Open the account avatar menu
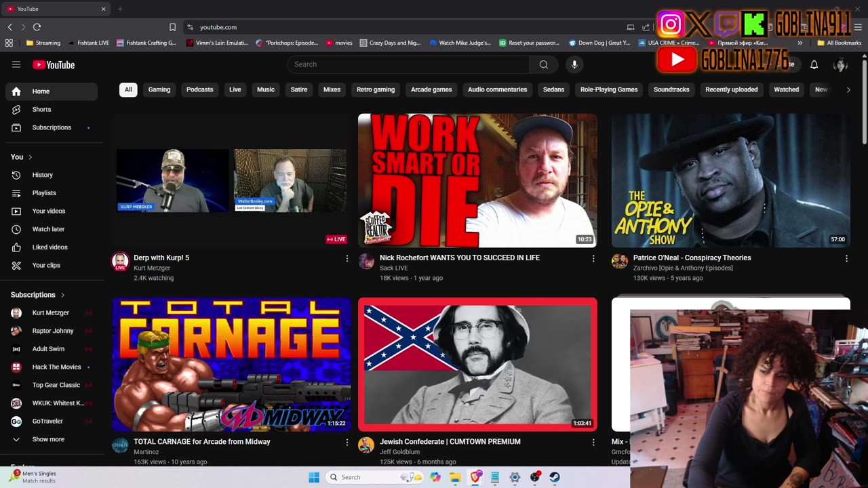 841,64
